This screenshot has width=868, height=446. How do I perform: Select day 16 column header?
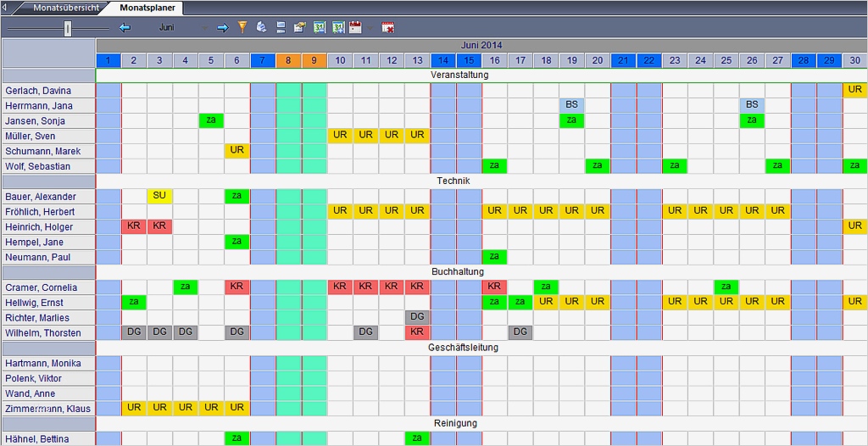[494, 60]
